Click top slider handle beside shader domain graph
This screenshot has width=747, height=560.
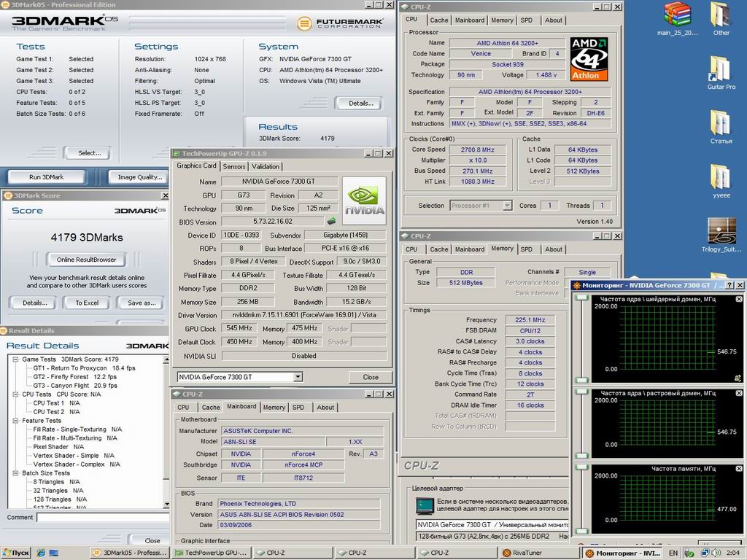581,297
